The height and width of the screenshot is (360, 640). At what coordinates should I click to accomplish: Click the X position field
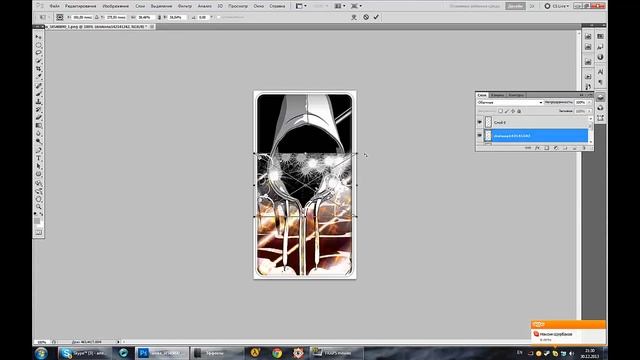click(x=82, y=18)
